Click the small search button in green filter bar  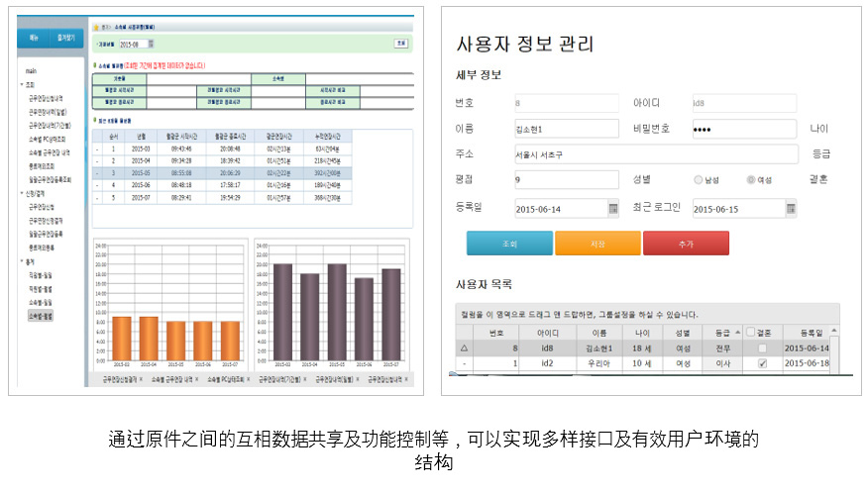[400, 44]
